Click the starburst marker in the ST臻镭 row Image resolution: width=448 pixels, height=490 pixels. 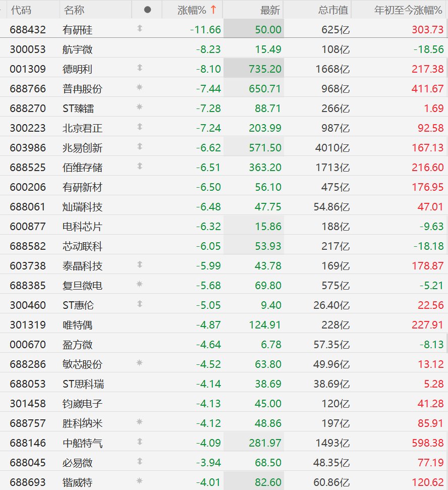click(x=140, y=107)
